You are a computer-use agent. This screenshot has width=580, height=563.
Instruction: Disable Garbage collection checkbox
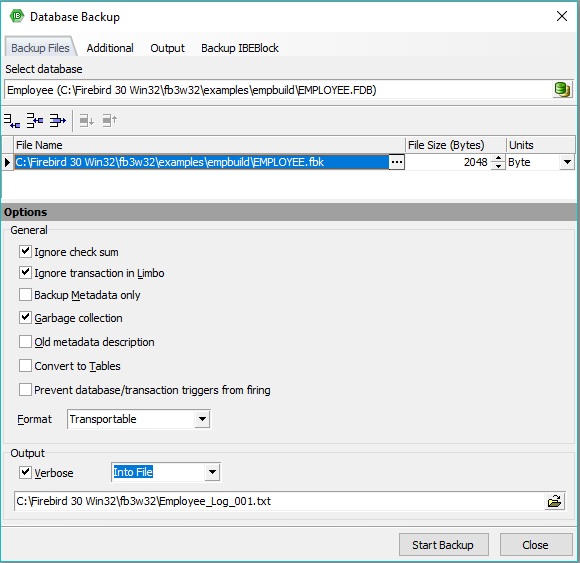pyautogui.click(x=25, y=317)
